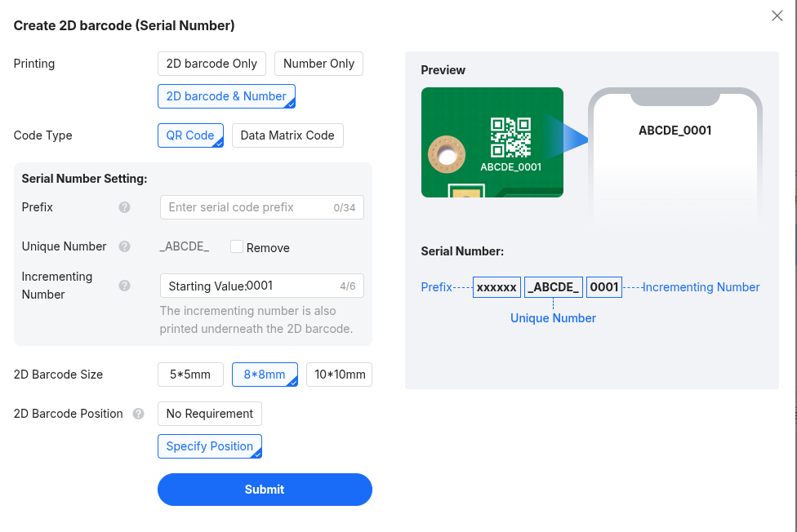Select the Number Only printing option

click(x=318, y=64)
